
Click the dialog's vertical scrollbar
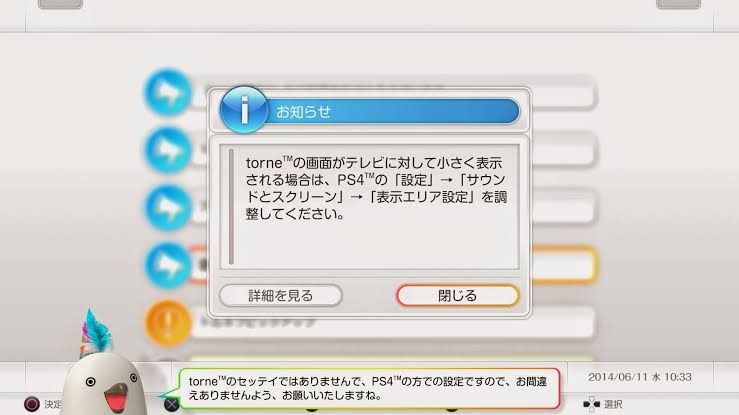[231, 207]
